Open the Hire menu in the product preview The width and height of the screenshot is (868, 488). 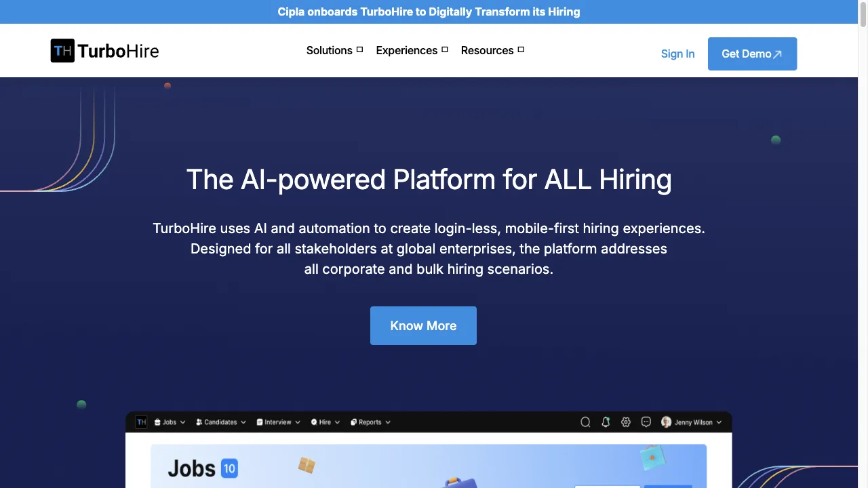(x=325, y=422)
